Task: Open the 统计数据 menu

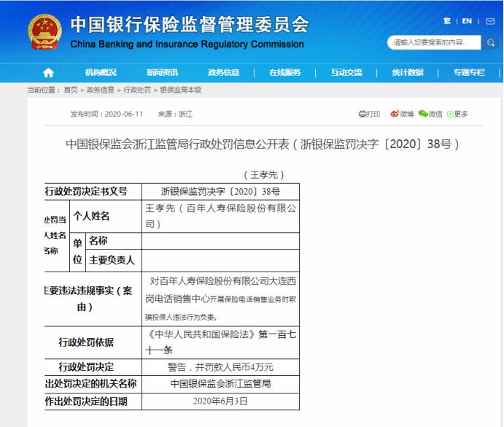Action: [408, 73]
